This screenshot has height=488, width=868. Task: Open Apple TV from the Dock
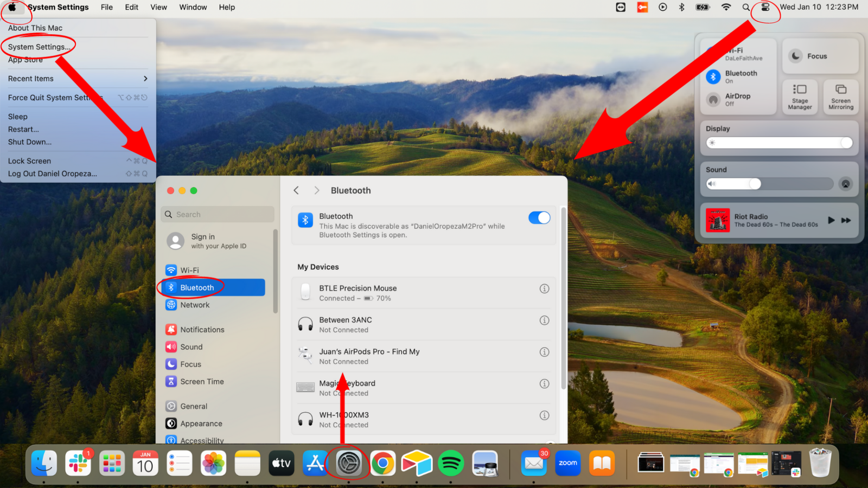coord(281,464)
